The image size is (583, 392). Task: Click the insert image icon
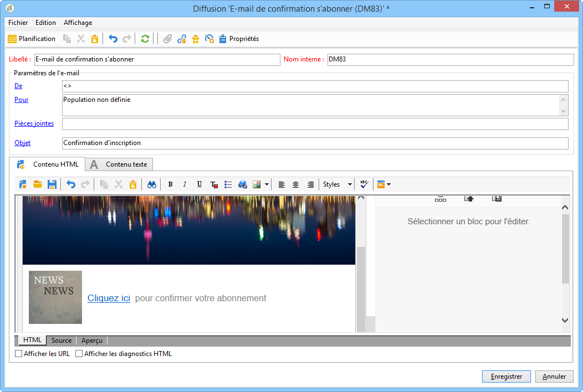(x=257, y=184)
